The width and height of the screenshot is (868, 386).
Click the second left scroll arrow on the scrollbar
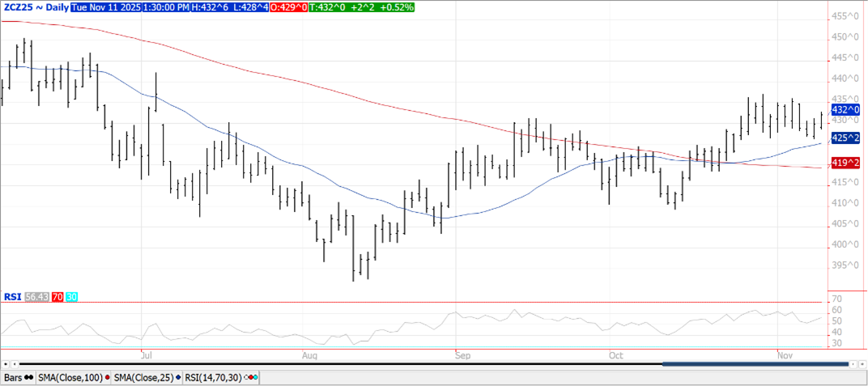point(14,365)
